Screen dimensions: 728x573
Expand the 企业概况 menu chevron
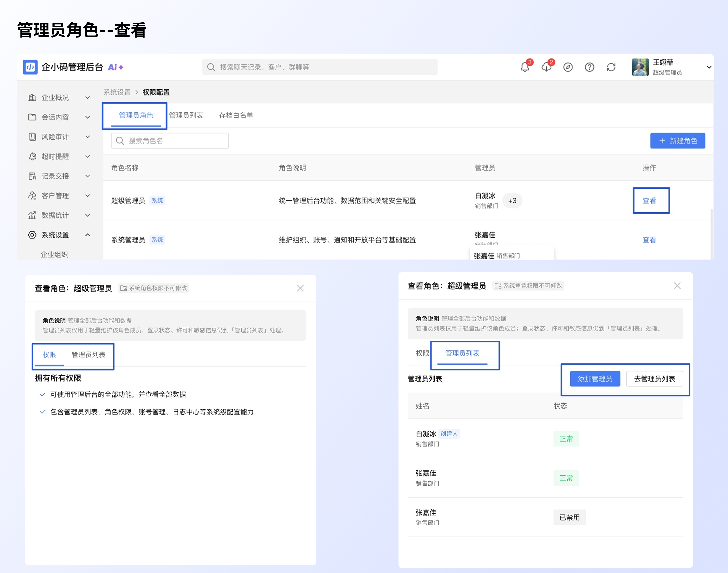87,98
